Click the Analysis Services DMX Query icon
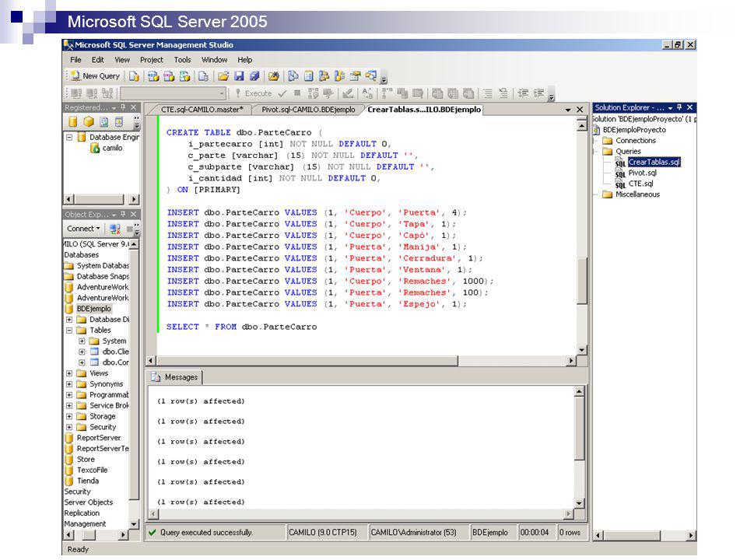 (x=169, y=76)
